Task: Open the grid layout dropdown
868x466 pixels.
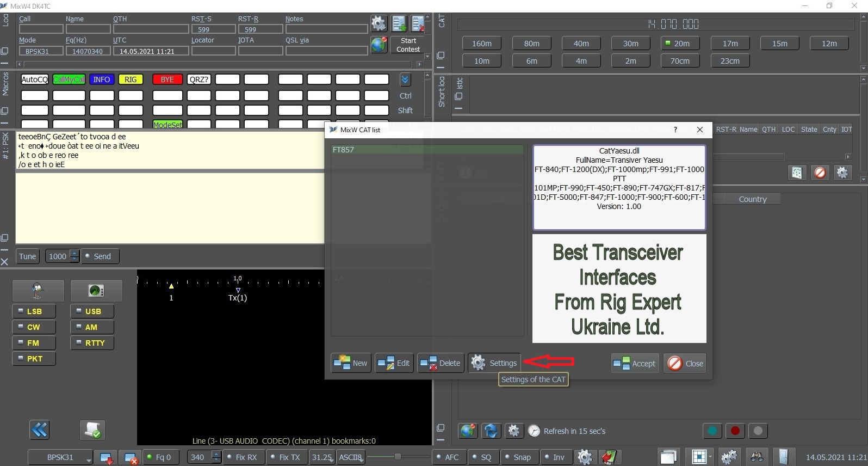Action: point(699,457)
